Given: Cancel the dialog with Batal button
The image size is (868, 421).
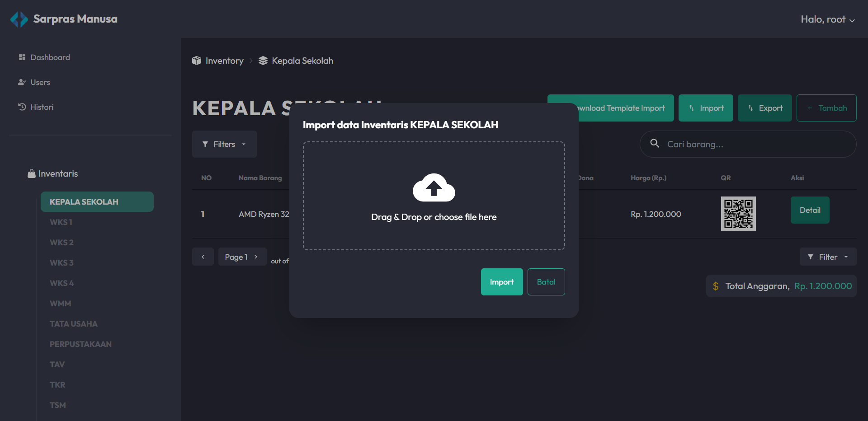Looking at the screenshot, I should coord(546,282).
